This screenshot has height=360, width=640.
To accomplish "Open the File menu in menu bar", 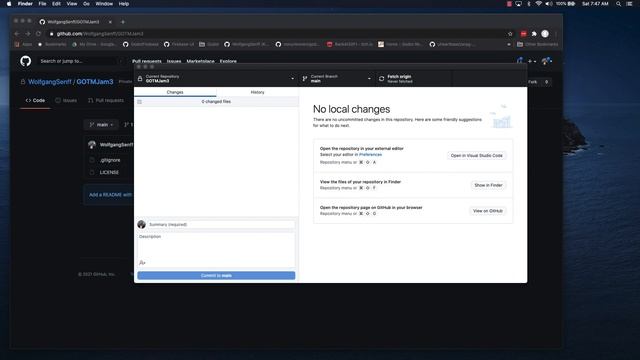I will (42, 4).
